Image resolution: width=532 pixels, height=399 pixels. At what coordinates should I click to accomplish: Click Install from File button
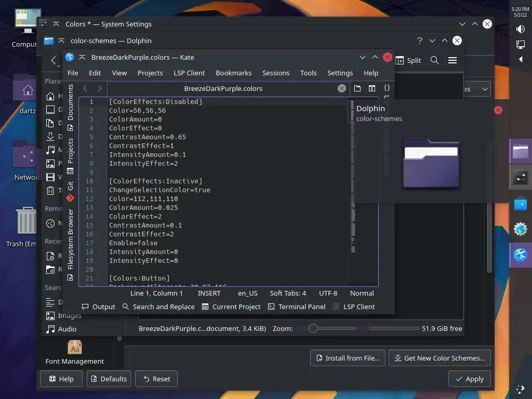tap(348, 358)
